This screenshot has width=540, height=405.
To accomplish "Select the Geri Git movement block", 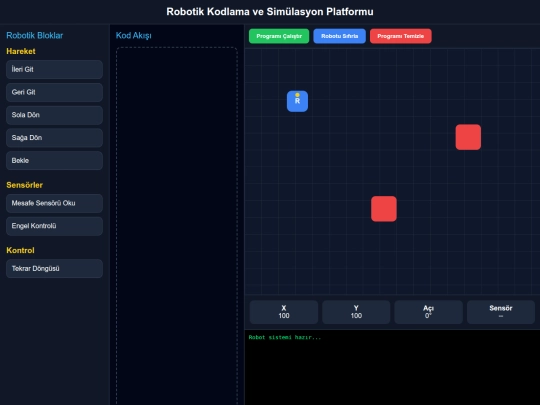I will [54, 92].
